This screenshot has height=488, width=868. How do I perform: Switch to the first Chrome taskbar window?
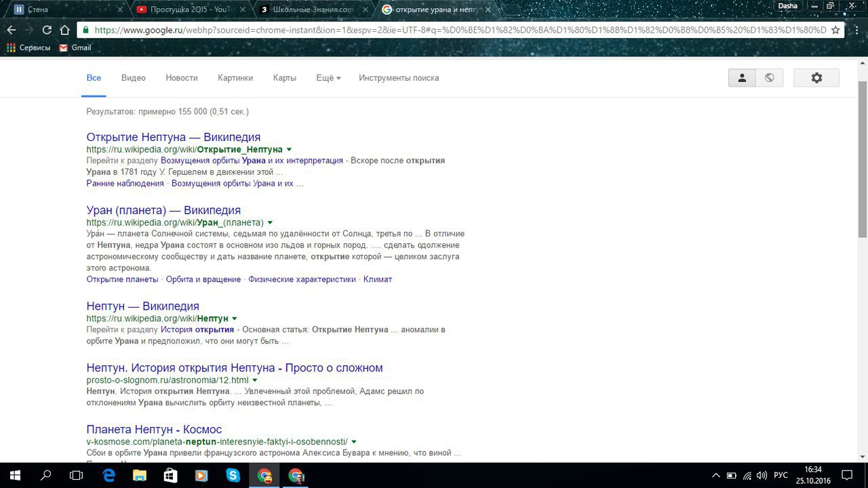pos(264,475)
